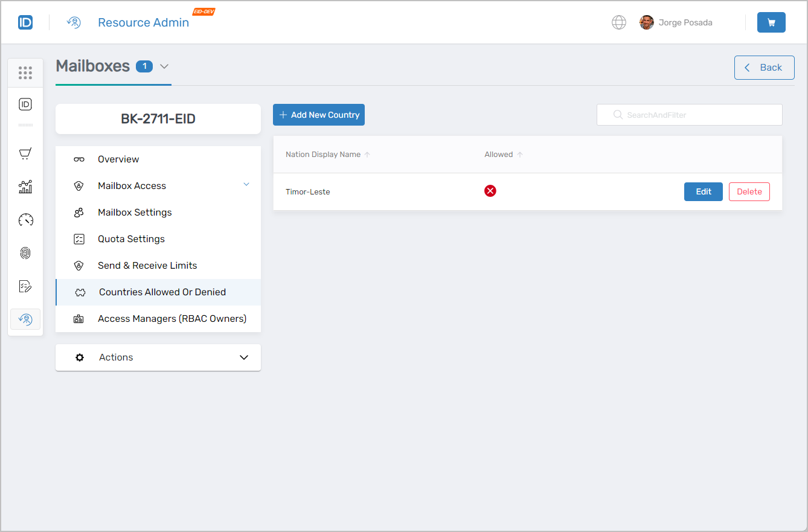Open the Quota Settings menu item
This screenshot has width=808, height=532.
(x=131, y=239)
